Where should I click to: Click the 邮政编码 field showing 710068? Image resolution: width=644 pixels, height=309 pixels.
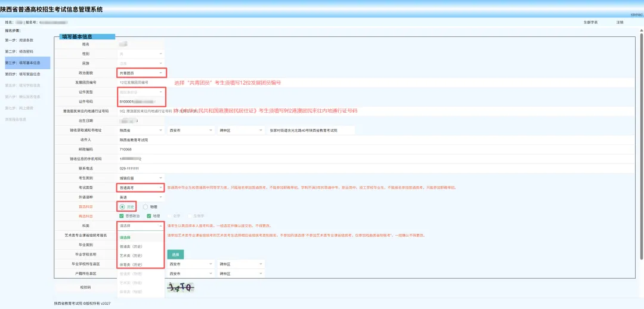point(376,149)
